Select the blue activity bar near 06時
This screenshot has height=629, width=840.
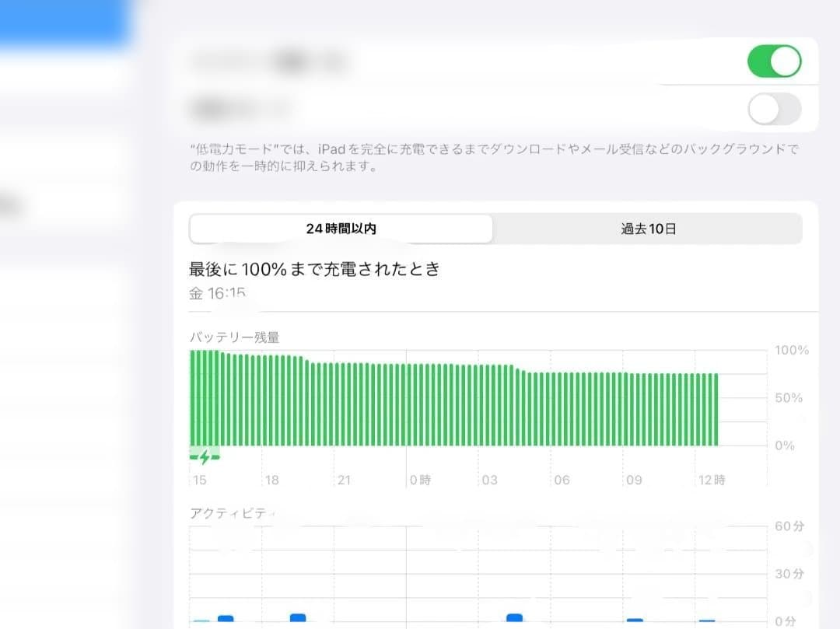(513, 617)
